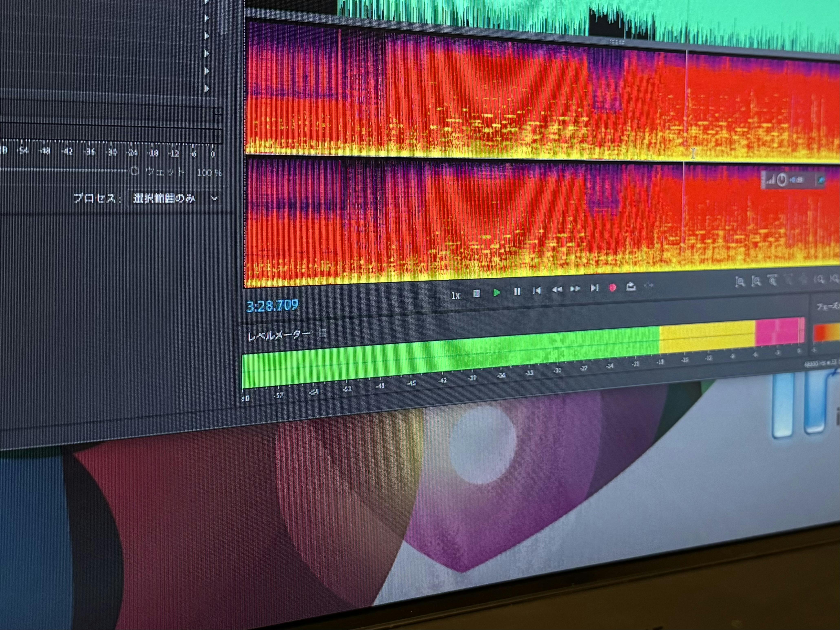Image resolution: width=840 pixels, height=630 pixels.
Task: Start recording with red Record button
Action: [x=612, y=288]
